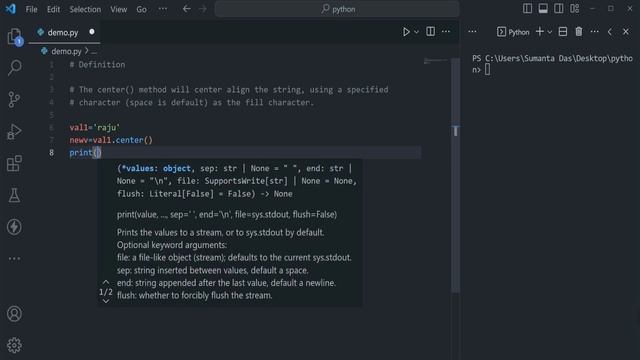Open the Testing flask view

point(14,195)
